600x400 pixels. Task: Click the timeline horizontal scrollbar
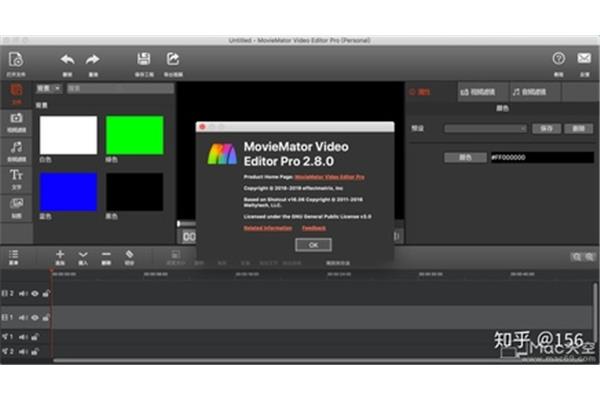click(324, 361)
